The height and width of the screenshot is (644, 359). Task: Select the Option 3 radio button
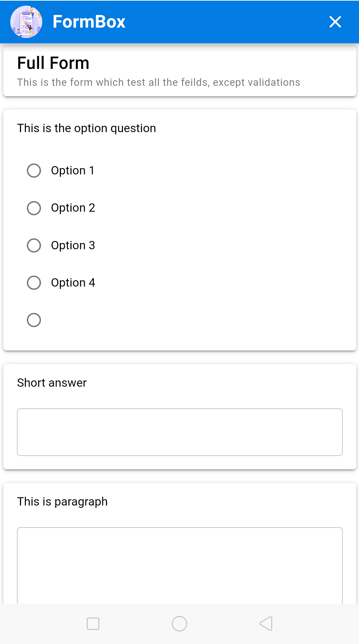(34, 246)
